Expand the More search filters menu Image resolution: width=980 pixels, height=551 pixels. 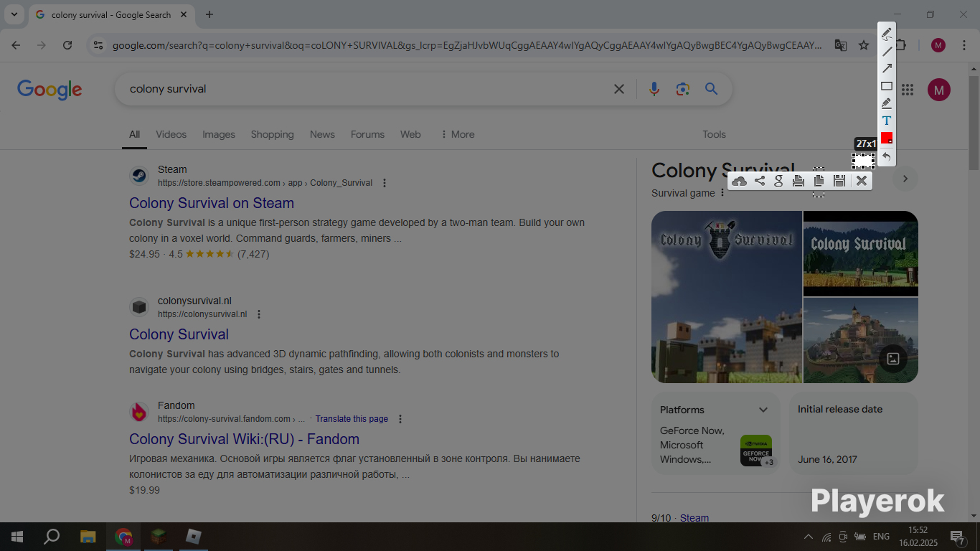coord(457,134)
